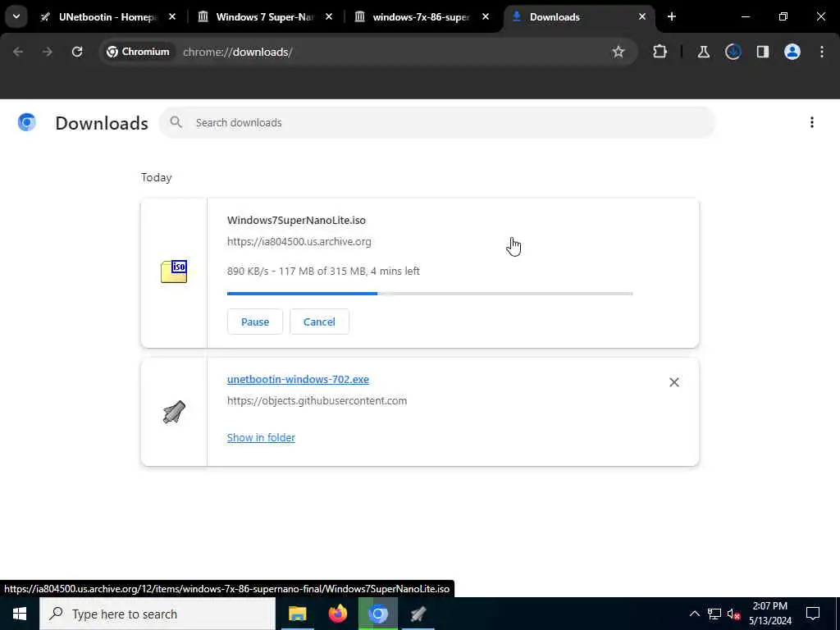Viewport: 840px width, 630px height.
Task: Reload the current page
Action: tap(77, 52)
